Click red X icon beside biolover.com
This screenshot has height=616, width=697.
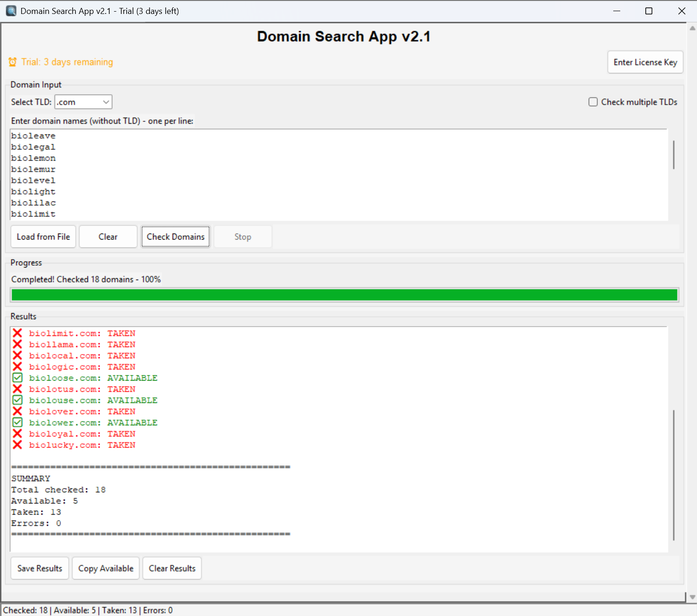tap(17, 411)
